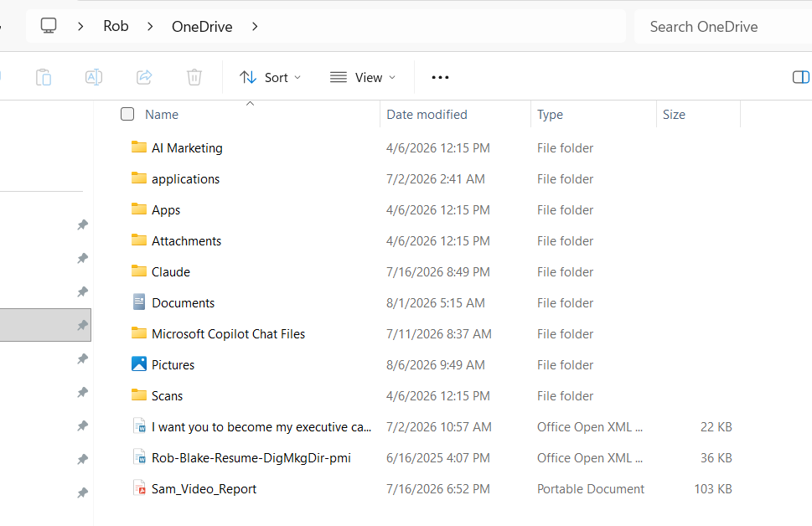Select the Documents library icon

(x=139, y=302)
